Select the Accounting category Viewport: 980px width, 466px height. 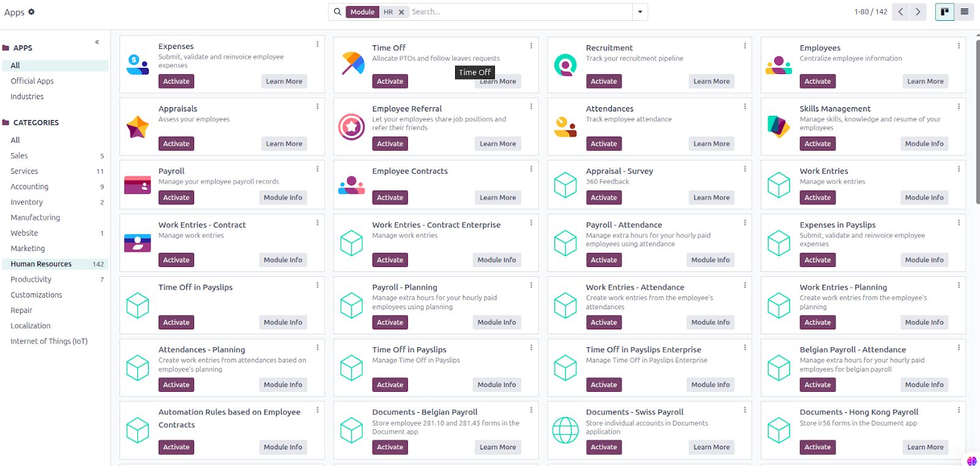(29, 187)
